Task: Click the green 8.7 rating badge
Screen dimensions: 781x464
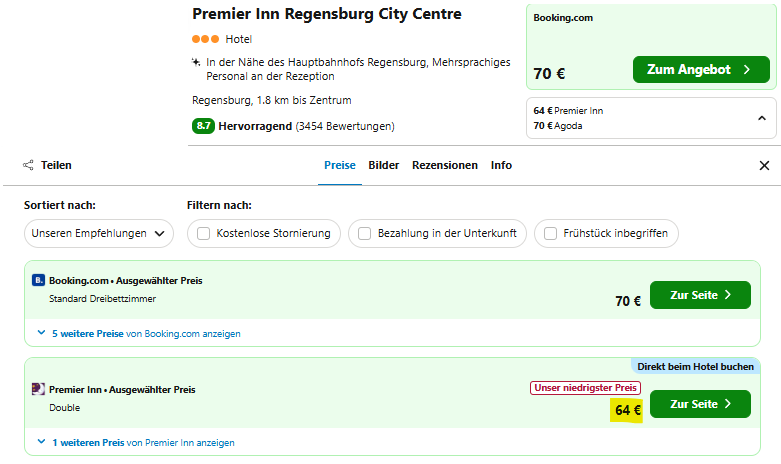Action: (x=203, y=126)
